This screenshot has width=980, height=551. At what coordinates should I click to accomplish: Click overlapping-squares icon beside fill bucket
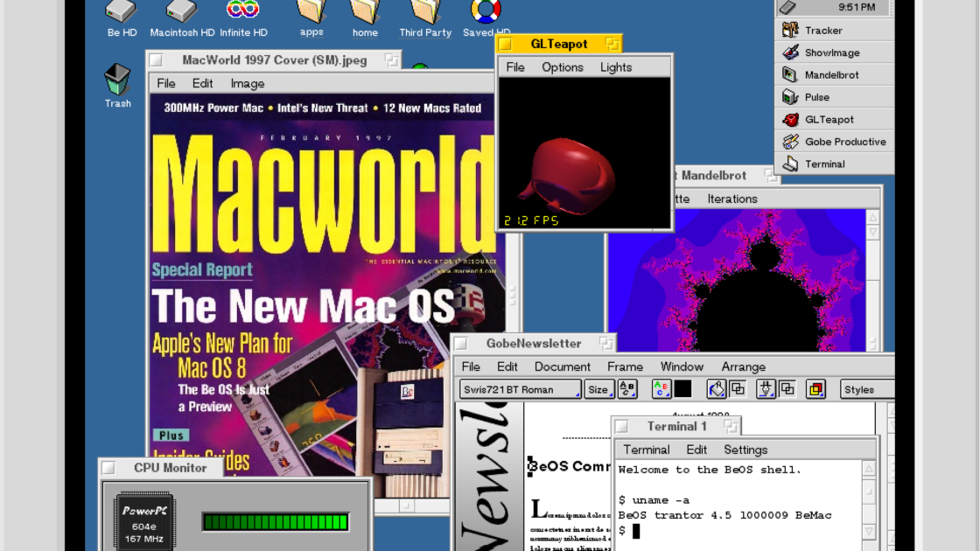point(738,389)
